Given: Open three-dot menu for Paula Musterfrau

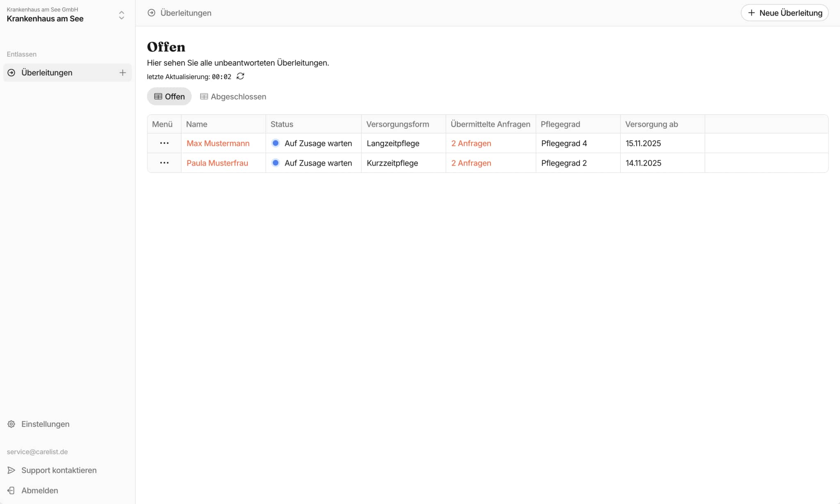Looking at the screenshot, I should [164, 163].
